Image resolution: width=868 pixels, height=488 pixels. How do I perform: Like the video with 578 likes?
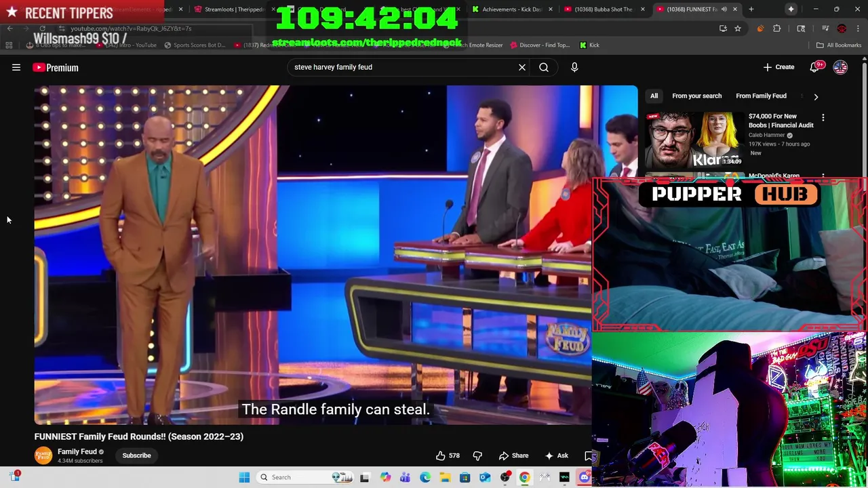[448, 455]
